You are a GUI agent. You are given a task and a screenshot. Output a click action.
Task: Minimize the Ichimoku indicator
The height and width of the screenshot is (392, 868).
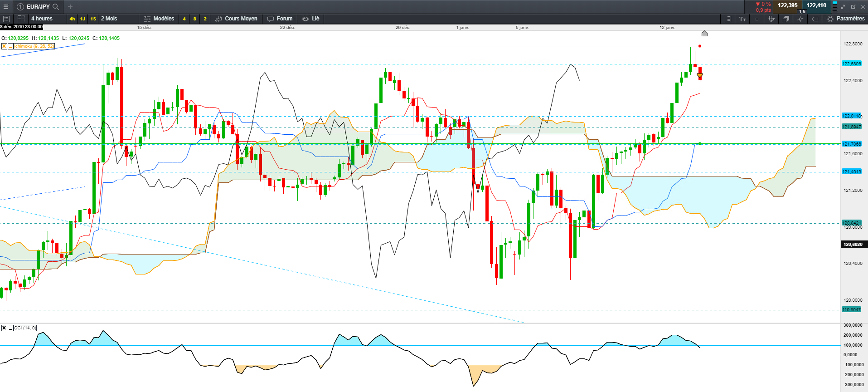point(10,46)
